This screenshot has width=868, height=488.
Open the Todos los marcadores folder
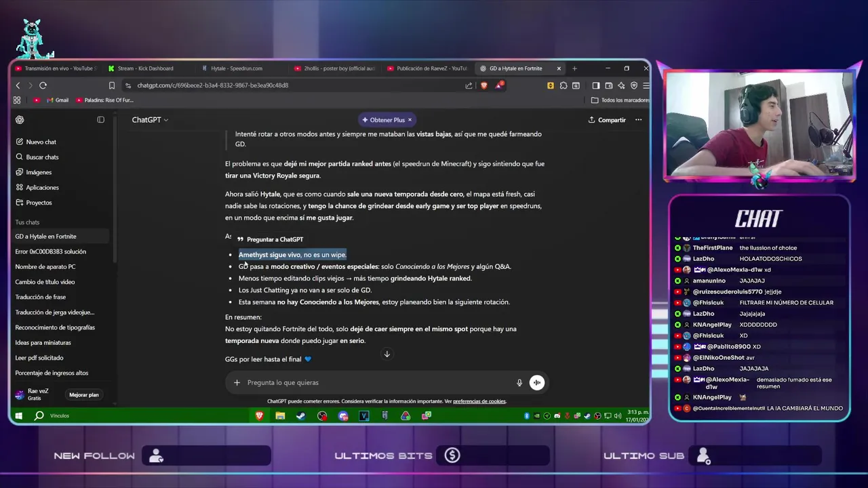click(620, 100)
